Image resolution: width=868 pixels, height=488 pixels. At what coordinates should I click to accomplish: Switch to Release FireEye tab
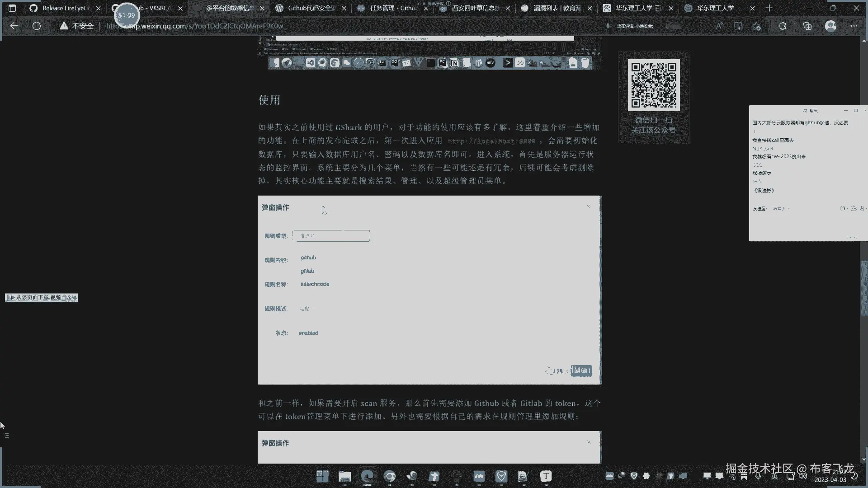pyautogui.click(x=66, y=8)
